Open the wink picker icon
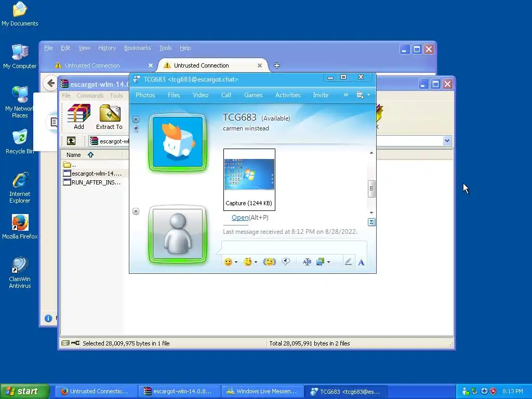Viewport: 532px width, 399px height. (248, 262)
